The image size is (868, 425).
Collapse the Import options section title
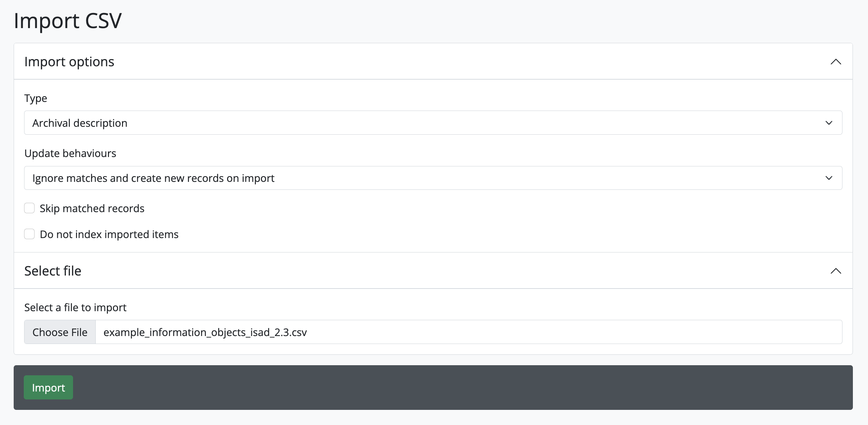click(x=69, y=62)
